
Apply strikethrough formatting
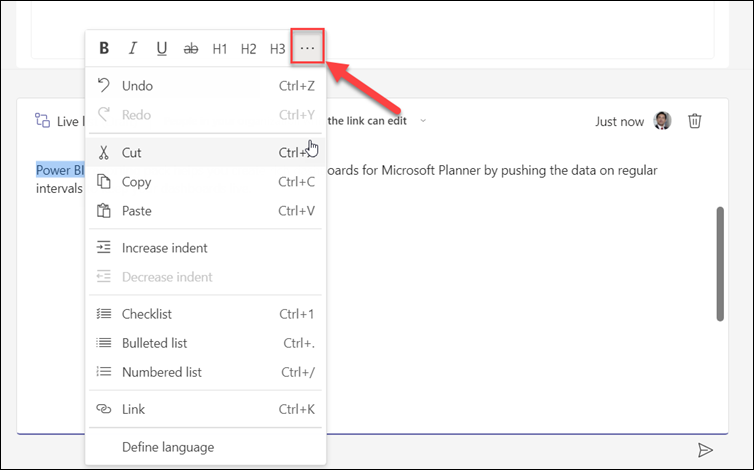[x=191, y=48]
